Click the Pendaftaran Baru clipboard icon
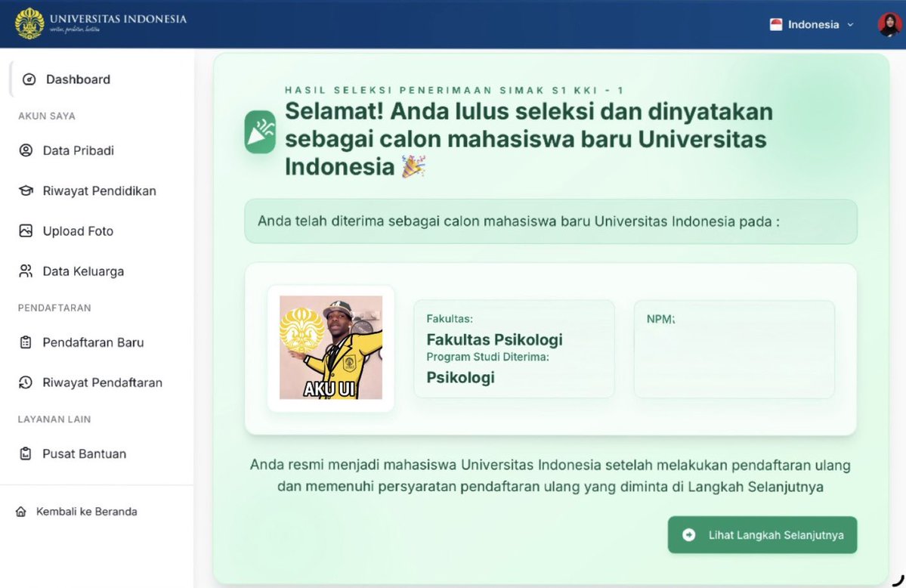The width and height of the screenshot is (906, 588). point(26,342)
